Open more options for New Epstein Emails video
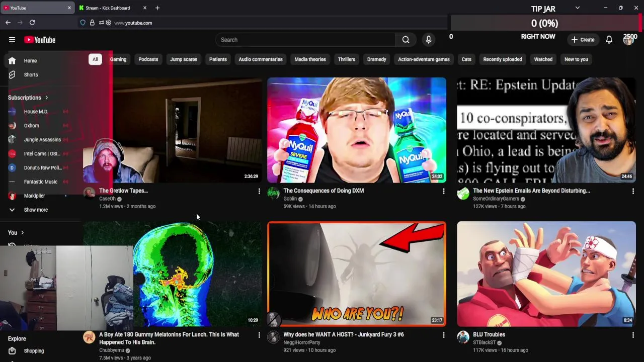 pyautogui.click(x=633, y=191)
